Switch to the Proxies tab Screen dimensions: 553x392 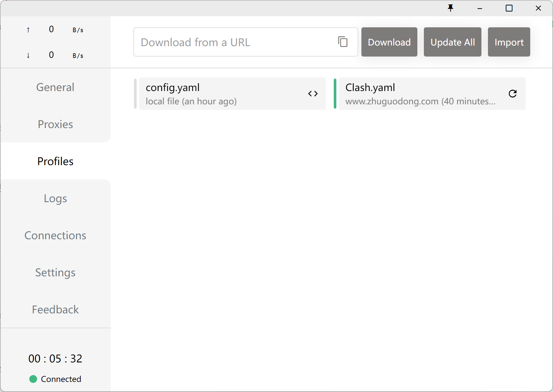[55, 124]
